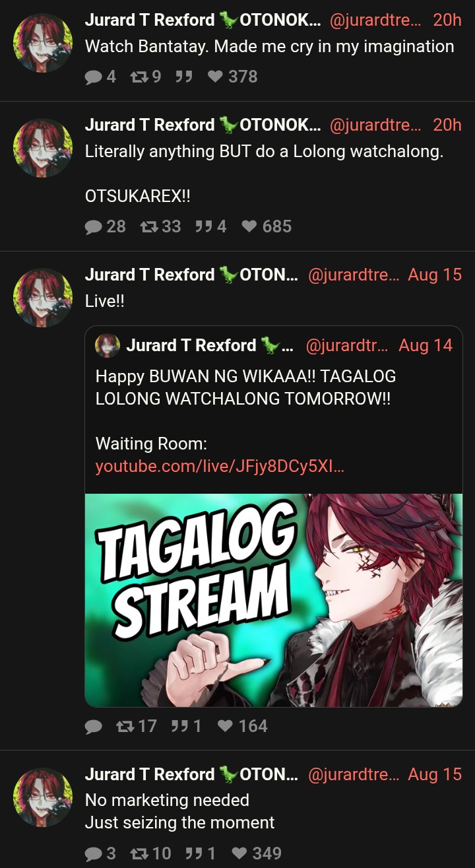Viewport: 475px width, 868px height.
Task: Open the profile avatar on the Live!! tweet
Action: [42, 298]
